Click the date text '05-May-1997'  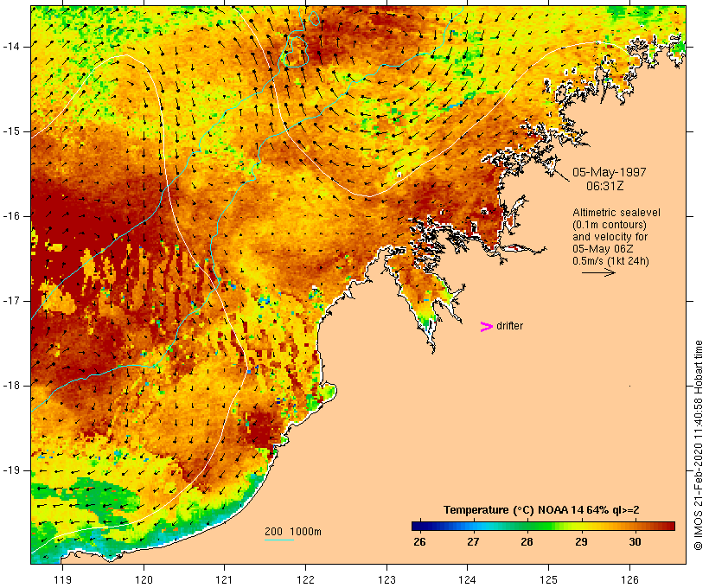(609, 172)
